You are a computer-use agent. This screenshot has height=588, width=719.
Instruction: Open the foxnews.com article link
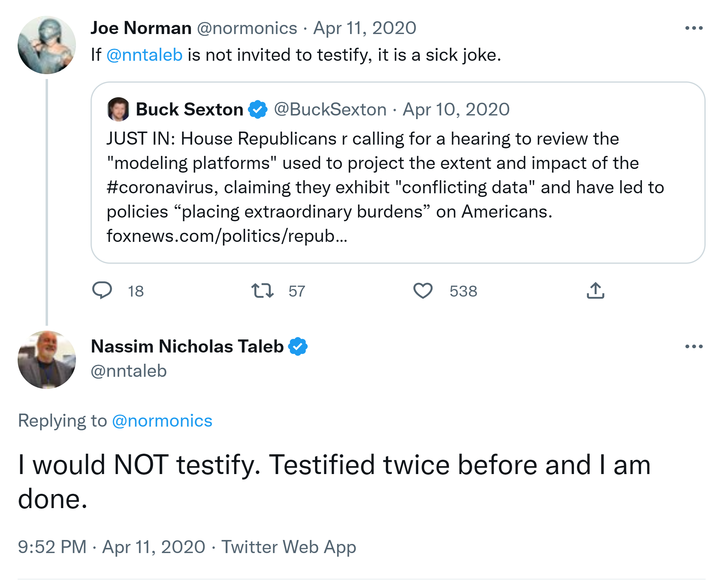(x=227, y=236)
